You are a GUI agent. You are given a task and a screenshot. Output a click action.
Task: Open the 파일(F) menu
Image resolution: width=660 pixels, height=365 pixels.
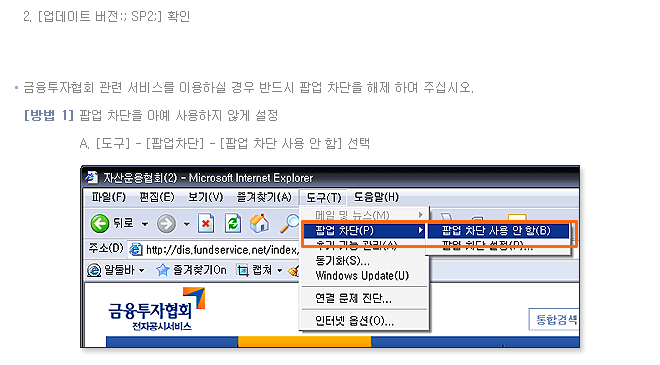[x=109, y=197]
